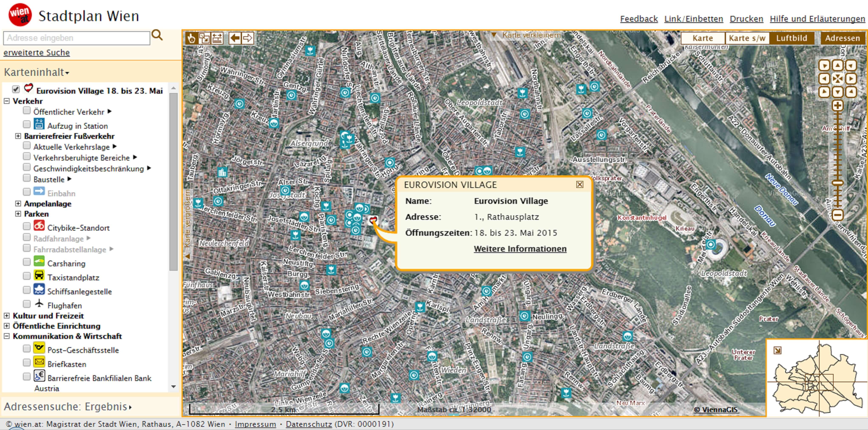
Task: Expand Barrierefreier Fußverkehr group
Action: pos(18,136)
